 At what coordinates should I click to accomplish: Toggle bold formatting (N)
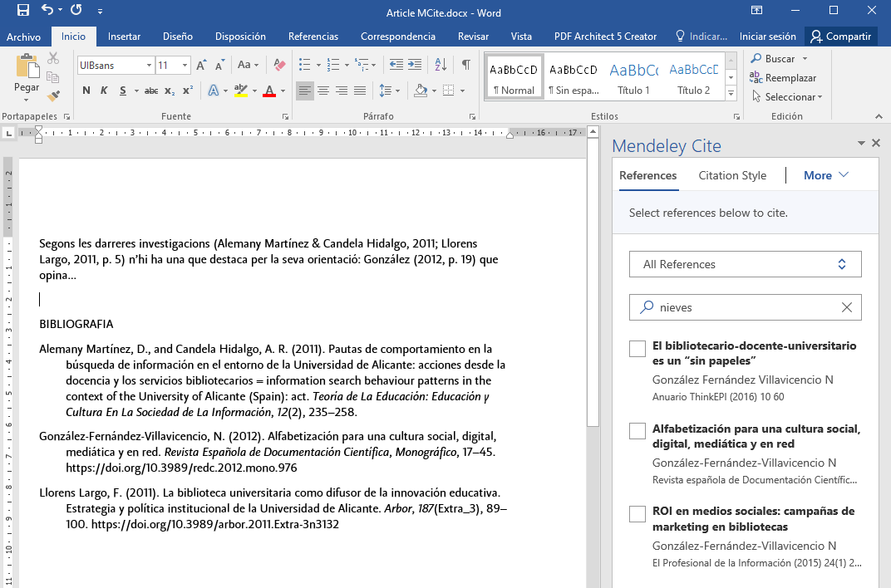pyautogui.click(x=86, y=91)
